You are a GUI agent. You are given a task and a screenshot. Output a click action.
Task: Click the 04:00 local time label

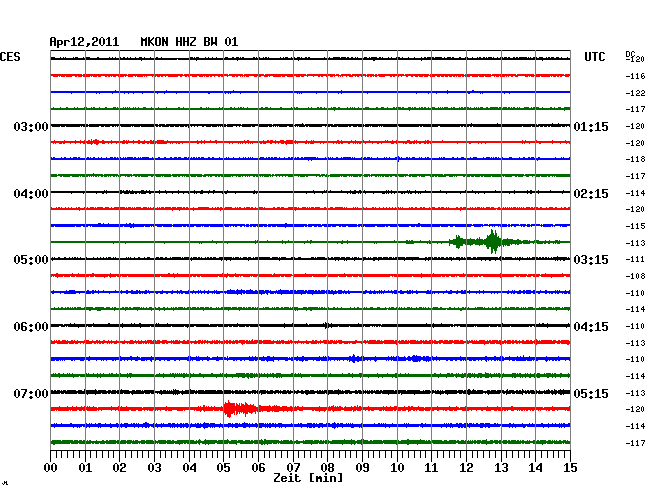click(31, 194)
